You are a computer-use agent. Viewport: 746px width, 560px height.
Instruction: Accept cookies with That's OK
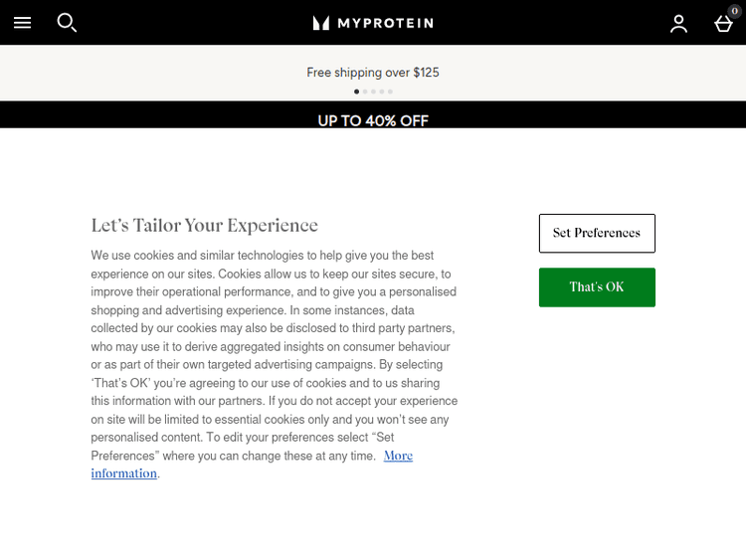[597, 287]
